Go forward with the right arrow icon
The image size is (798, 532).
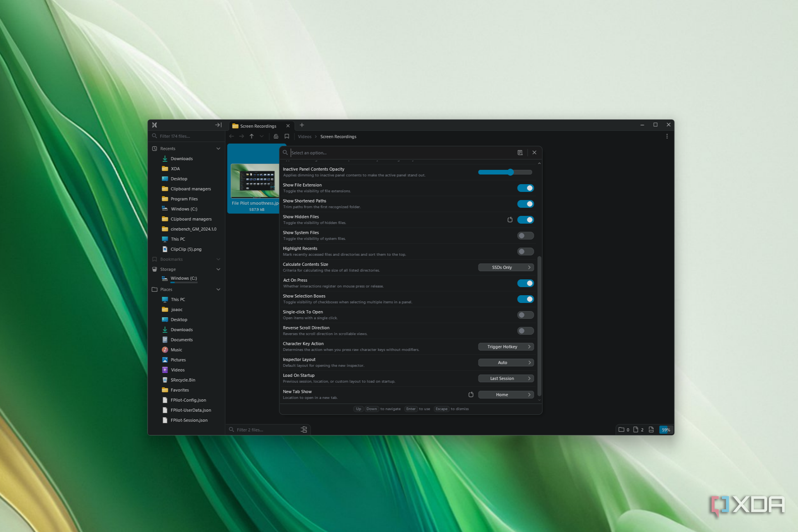(242, 136)
